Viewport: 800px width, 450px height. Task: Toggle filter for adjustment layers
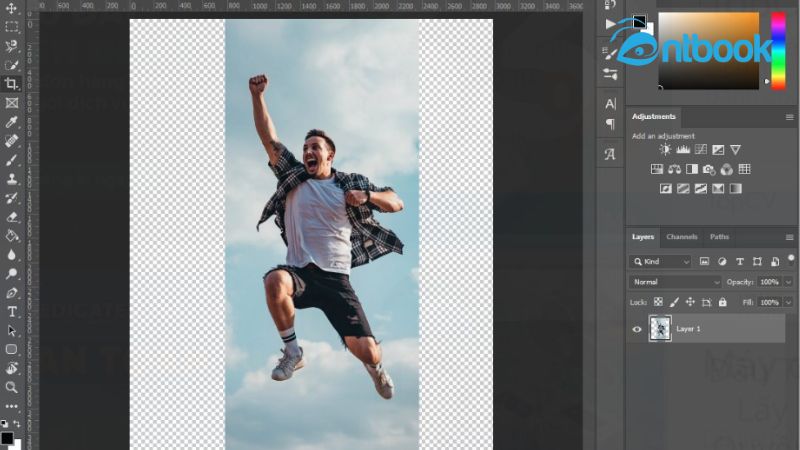722,262
